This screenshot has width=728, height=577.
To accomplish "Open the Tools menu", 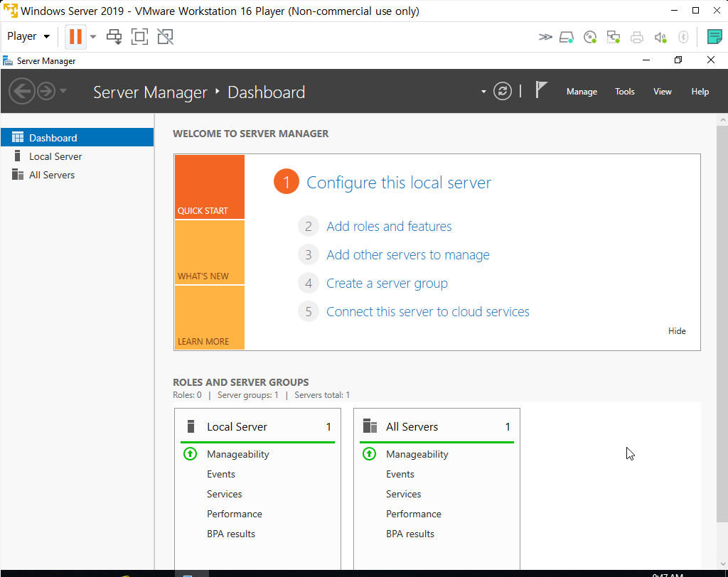I will (624, 92).
